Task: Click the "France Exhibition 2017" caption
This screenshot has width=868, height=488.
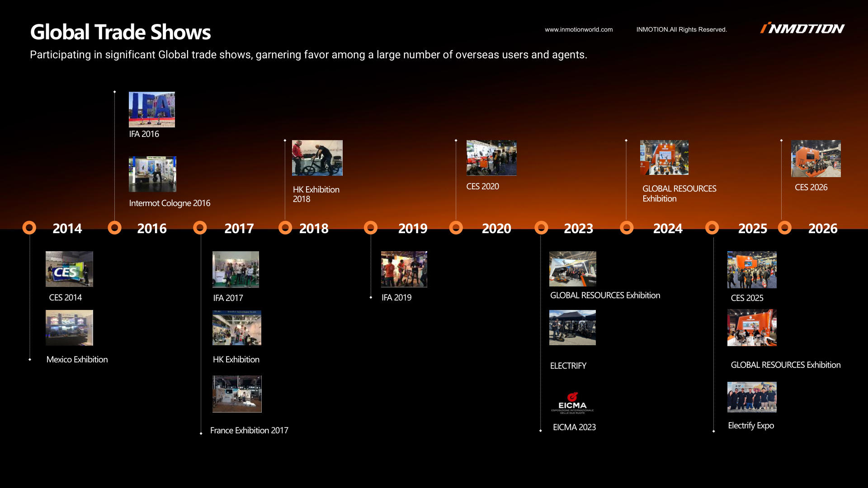Action: point(249,431)
